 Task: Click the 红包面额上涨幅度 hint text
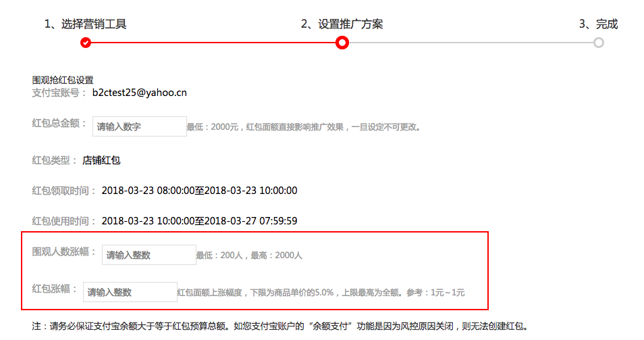[x=321, y=293]
